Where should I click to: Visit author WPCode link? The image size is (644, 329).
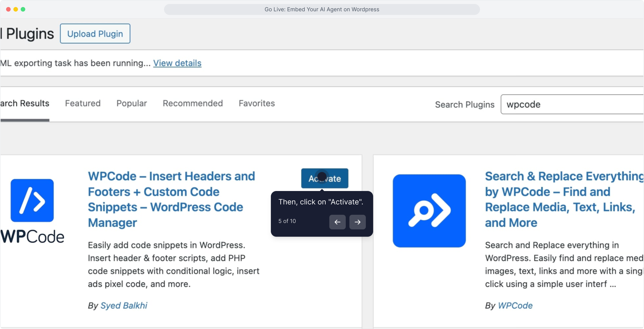pos(515,305)
